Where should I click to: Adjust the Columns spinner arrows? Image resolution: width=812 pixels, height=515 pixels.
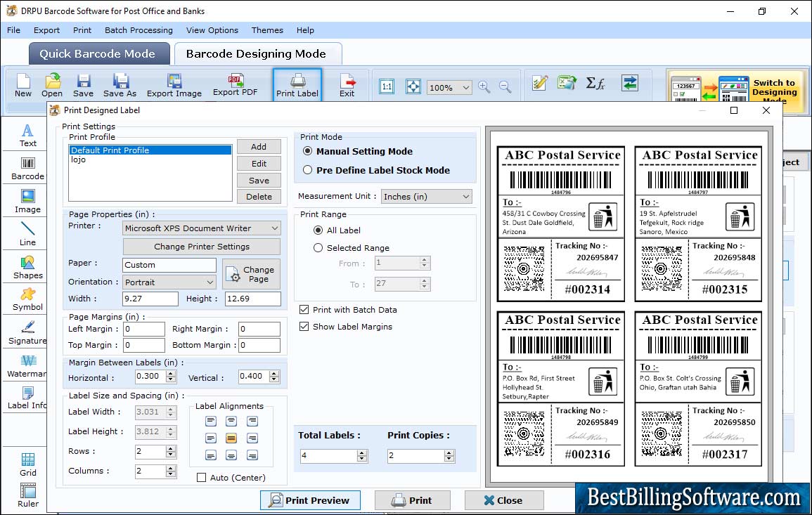click(171, 471)
